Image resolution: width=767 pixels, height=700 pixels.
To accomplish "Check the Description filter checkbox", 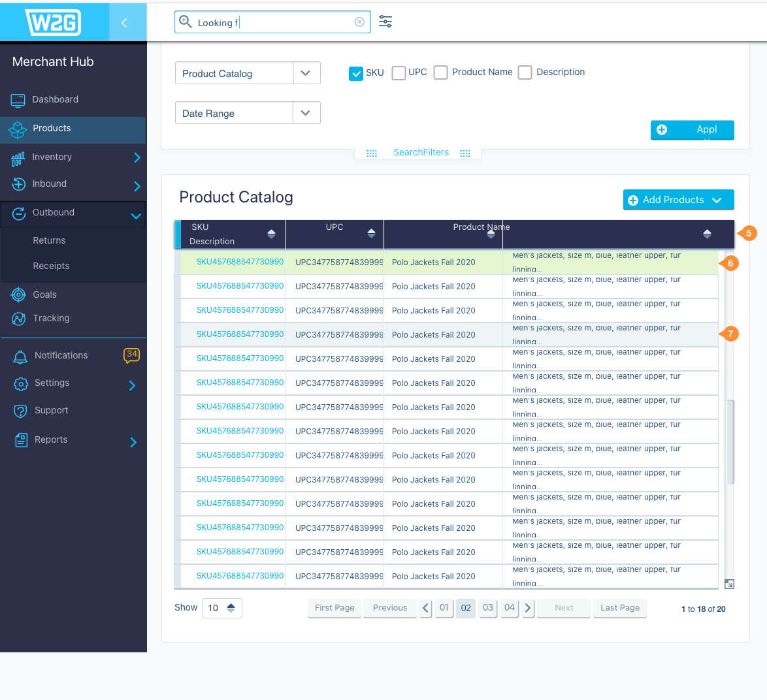I will 525,72.
